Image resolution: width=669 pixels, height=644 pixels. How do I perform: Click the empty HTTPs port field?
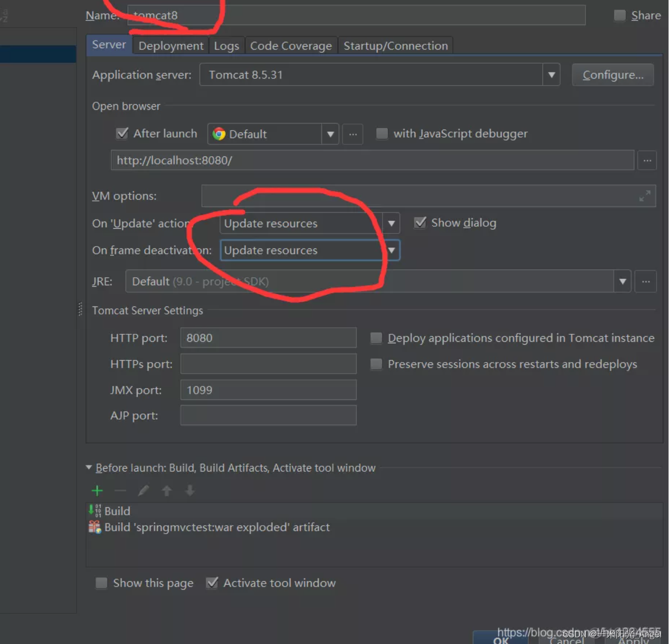(268, 364)
